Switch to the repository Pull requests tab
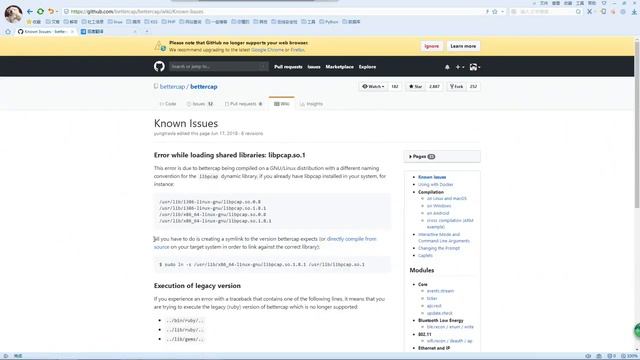The image size is (640, 360). point(243,104)
